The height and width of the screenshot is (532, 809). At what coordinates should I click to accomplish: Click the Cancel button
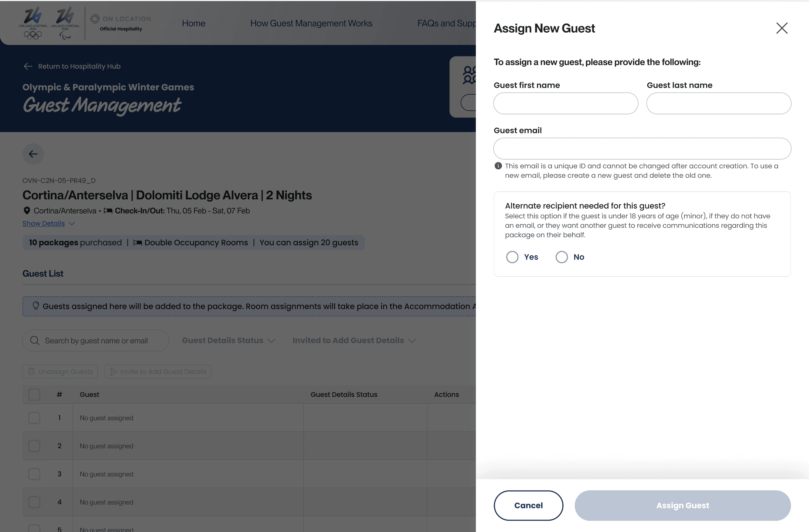tap(528, 505)
